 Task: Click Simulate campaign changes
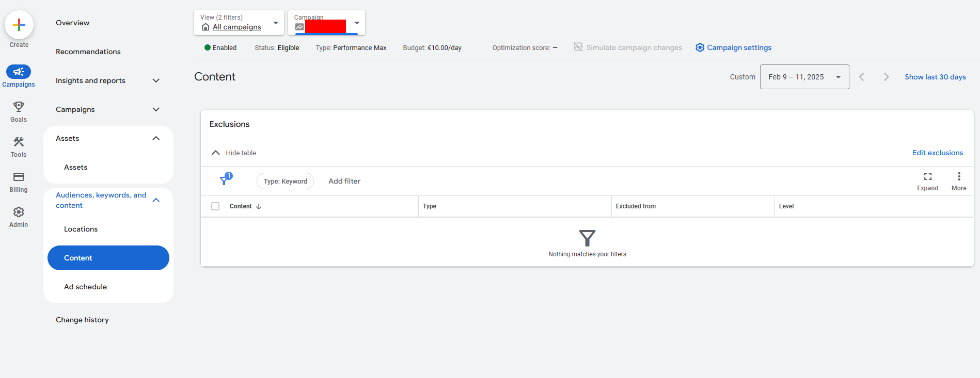[634, 47]
